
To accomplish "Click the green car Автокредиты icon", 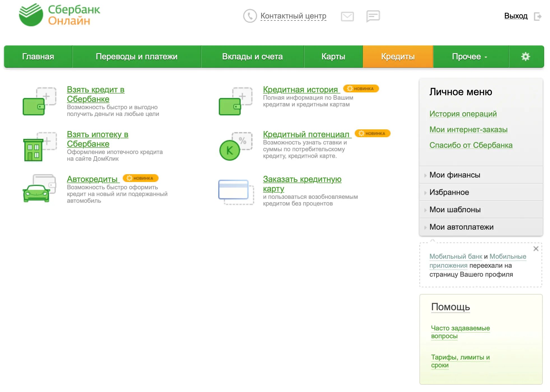I will point(40,188).
